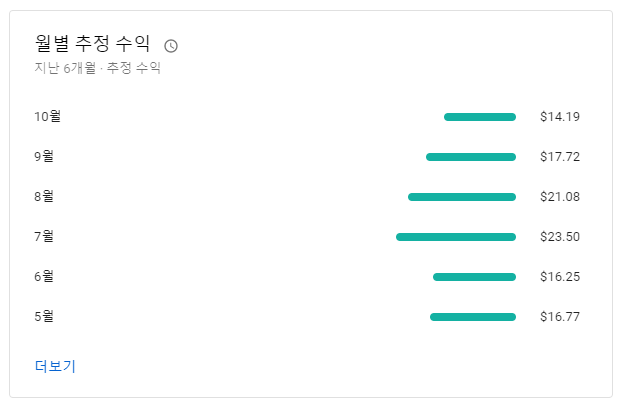619x406 pixels.
Task: Open the 더보기 link
Action: tap(55, 366)
